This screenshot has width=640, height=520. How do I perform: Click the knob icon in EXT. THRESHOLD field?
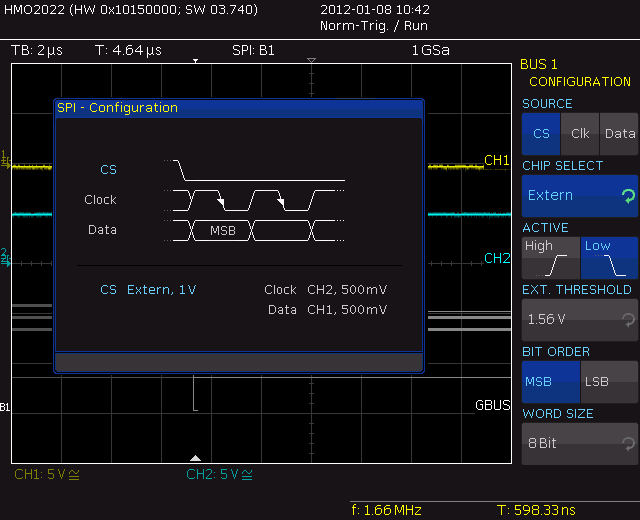coord(627,320)
